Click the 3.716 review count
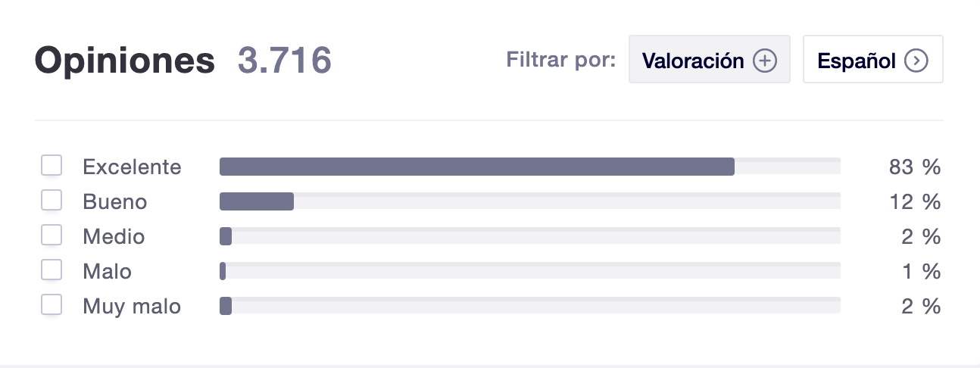Viewport: 980px width, 368px height. pos(285,61)
